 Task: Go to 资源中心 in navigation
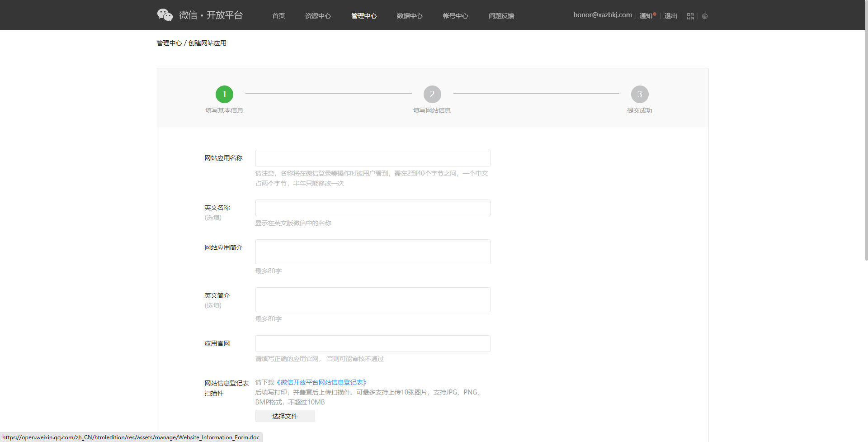tap(318, 16)
